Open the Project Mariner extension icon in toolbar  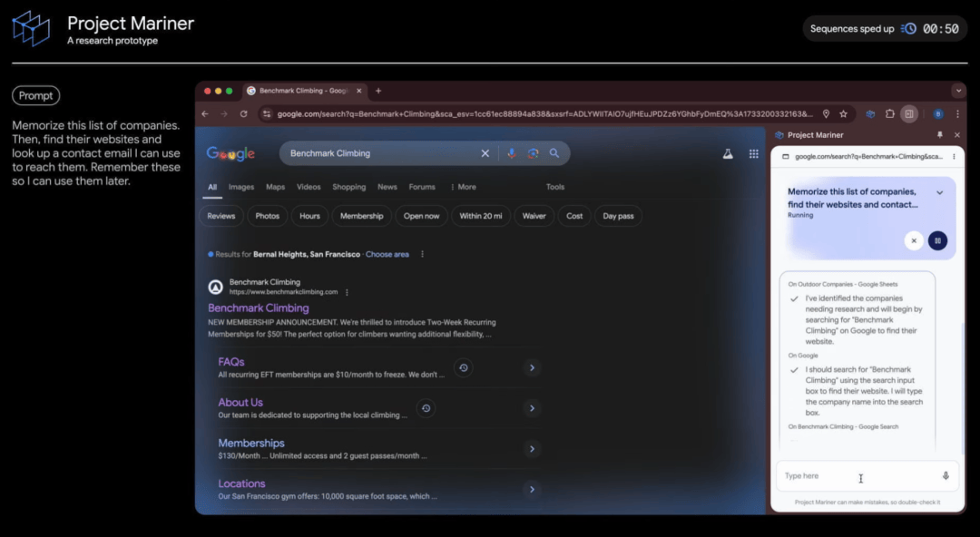(870, 113)
